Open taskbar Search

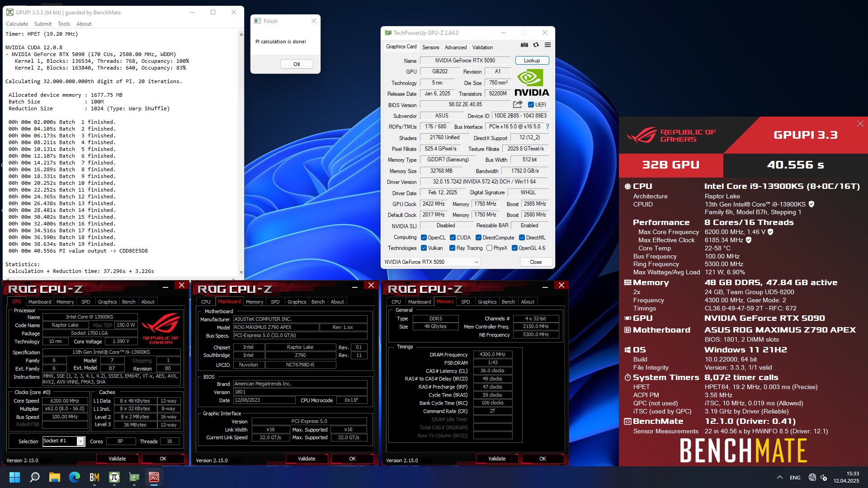(35, 477)
